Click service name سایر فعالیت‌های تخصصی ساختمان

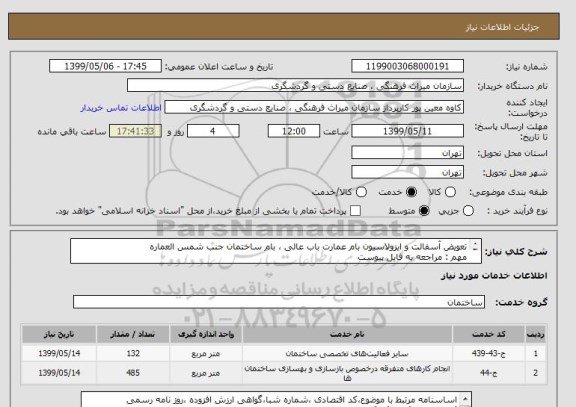point(347,354)
